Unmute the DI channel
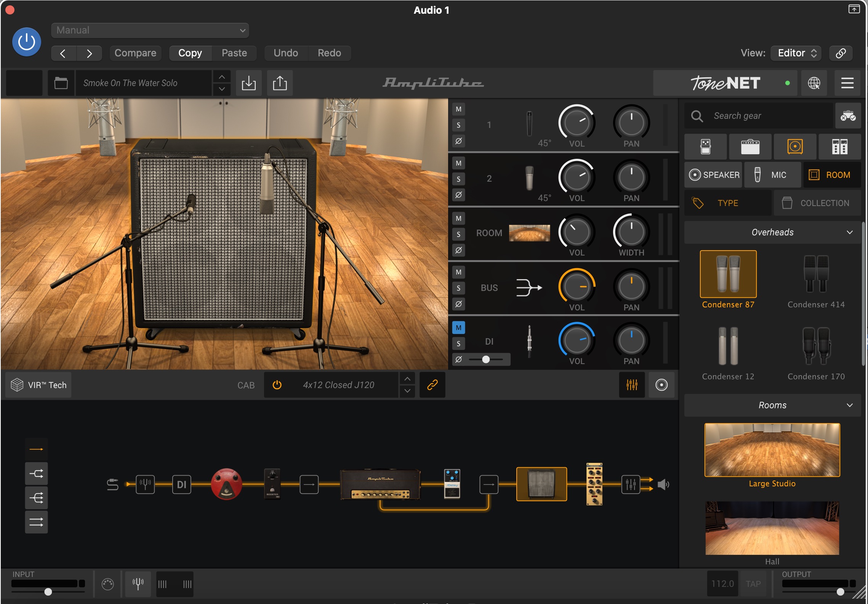868x604 pixels. [459, 328]
